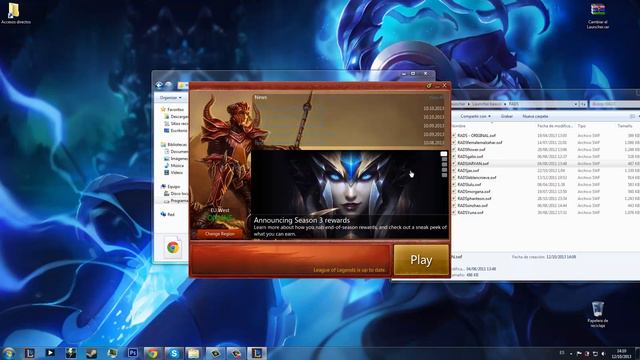The width and height of the screenshot is (640, 360).
Task: Open Acceso directo desktop folder icon
Action: click(x=15, y=13)
